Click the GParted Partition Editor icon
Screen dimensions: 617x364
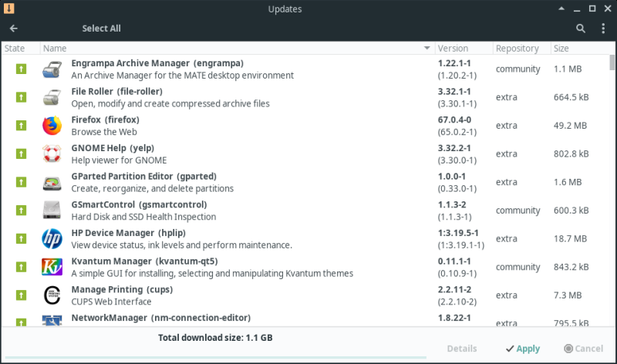click(52, 182)
